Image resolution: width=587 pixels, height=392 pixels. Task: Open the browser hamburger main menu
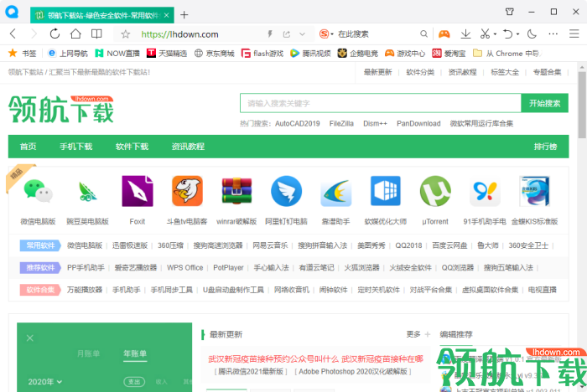click(574, 34)
